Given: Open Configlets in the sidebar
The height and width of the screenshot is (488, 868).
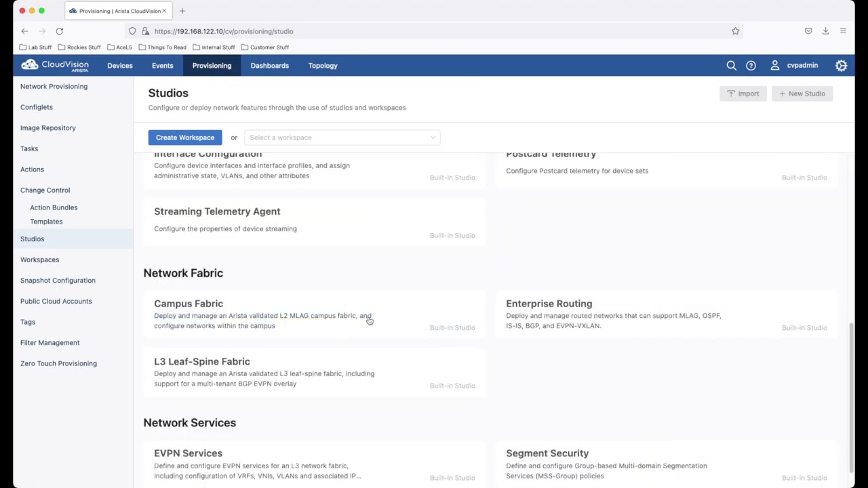Looking at the screenshot, I should click(x=37, y=107).
